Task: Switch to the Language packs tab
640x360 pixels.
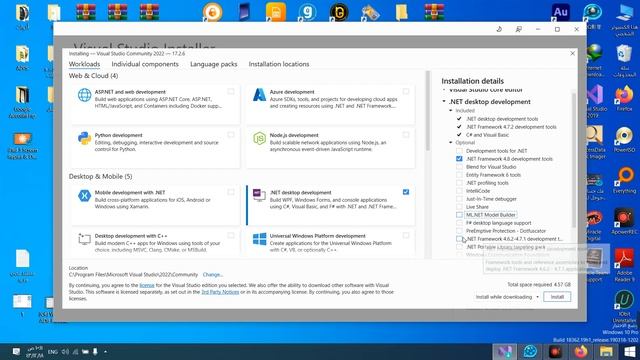Action: (213, 64)
